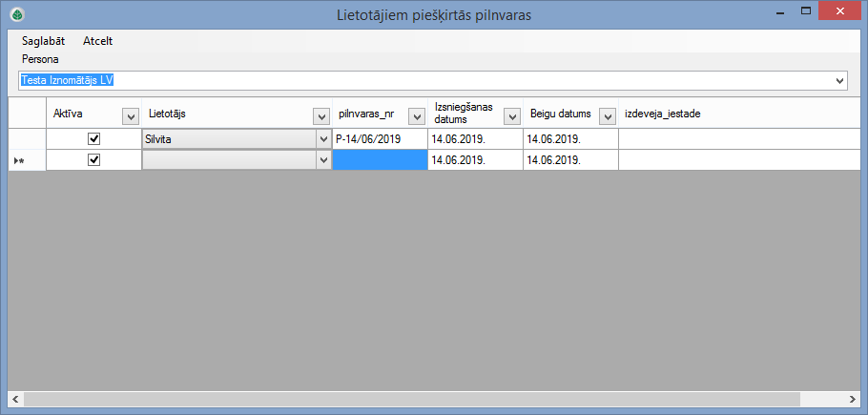Click the Silvita row's end date 14.06.2019.

570,139
